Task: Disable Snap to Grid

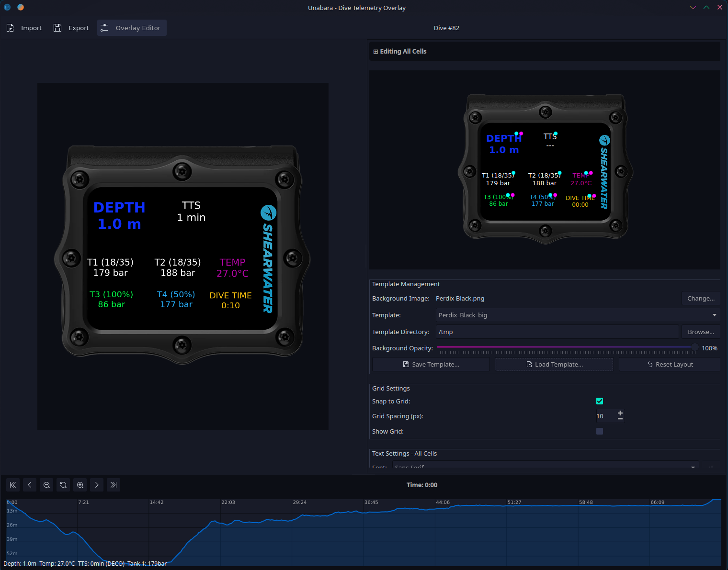Action: [x=599, y=401]
